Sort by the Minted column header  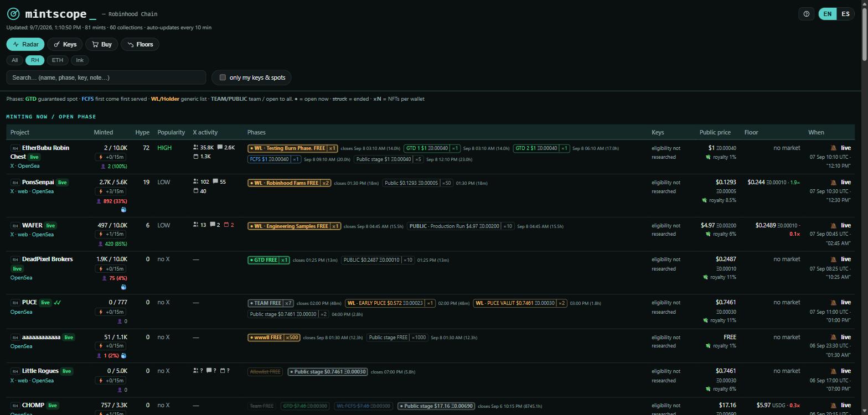[x=103, y=132]
